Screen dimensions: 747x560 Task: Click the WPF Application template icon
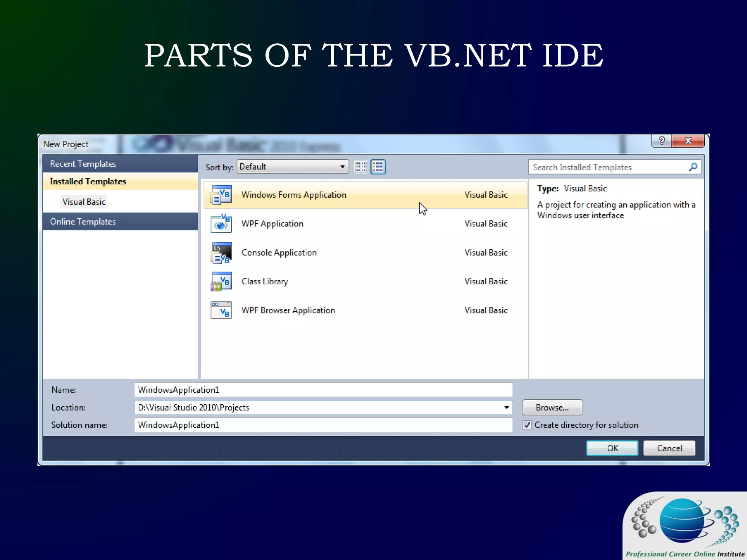pos(221,223)
